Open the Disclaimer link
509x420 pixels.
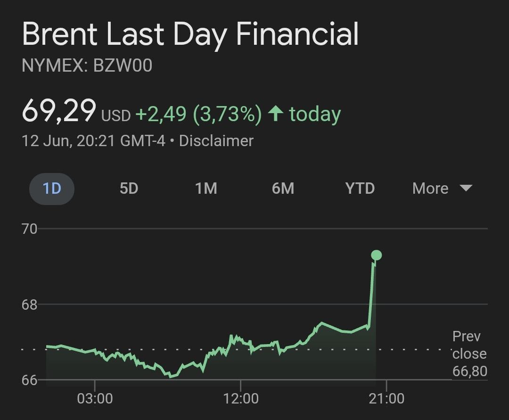[x=216, y=141]
